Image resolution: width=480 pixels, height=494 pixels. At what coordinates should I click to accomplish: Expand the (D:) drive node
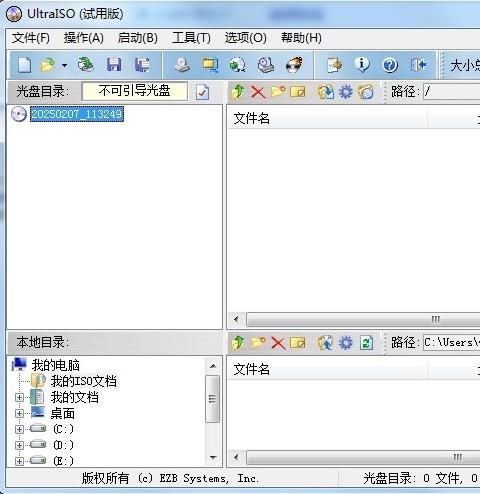[19, 445]
